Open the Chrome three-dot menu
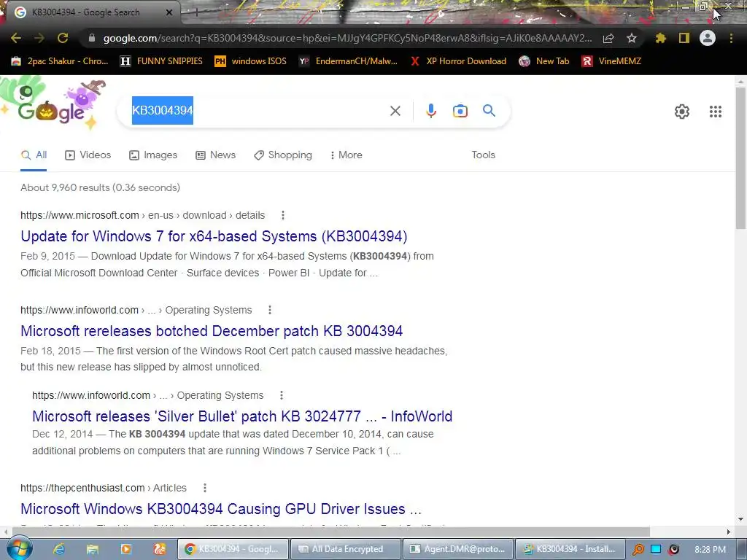747x560 pixels. coord(731,38)
